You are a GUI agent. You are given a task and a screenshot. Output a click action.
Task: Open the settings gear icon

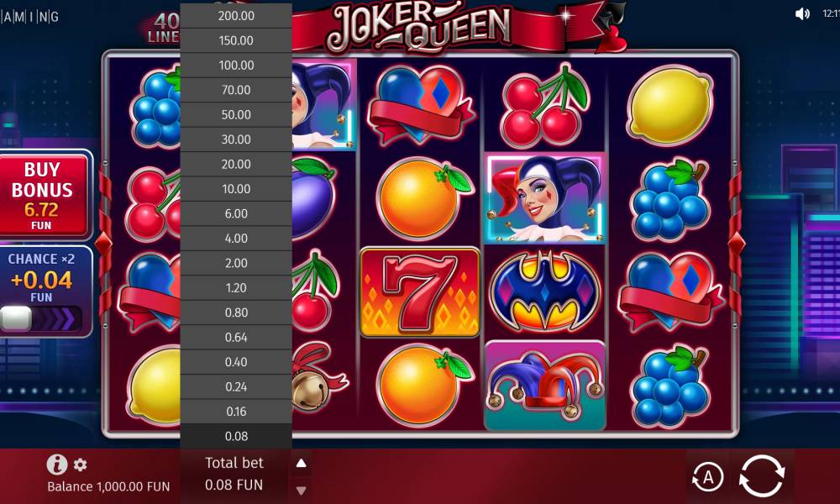click(x=81, y=465)
